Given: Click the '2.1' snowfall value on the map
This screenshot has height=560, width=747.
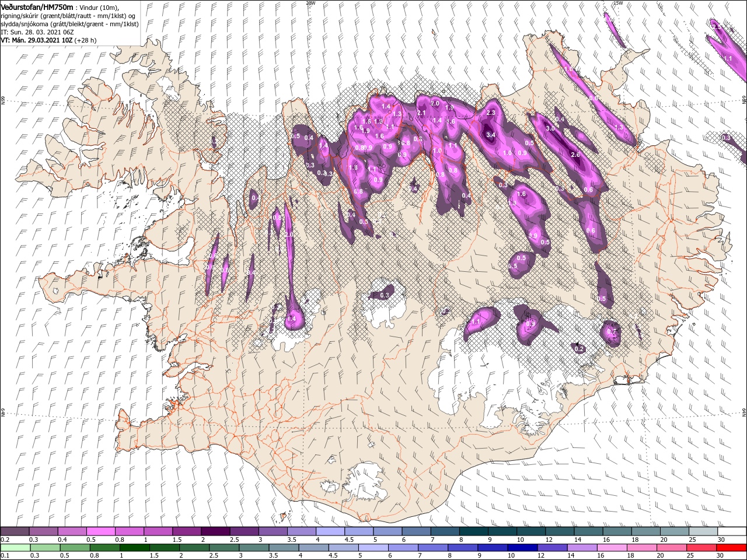Looking at the screenshot, I should coord(421,113).
